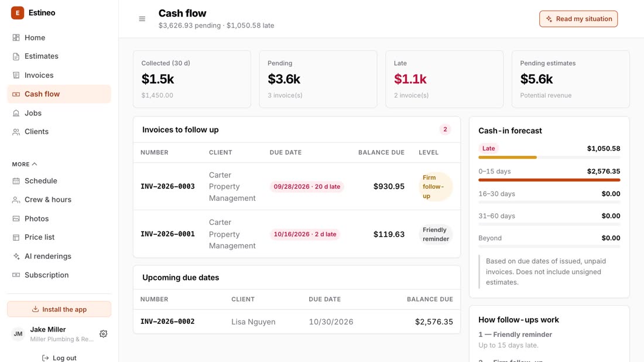Viewport: 644px width, 362px height.
Task: Collapse the MORE section chevron
Action: pos(35,164)
